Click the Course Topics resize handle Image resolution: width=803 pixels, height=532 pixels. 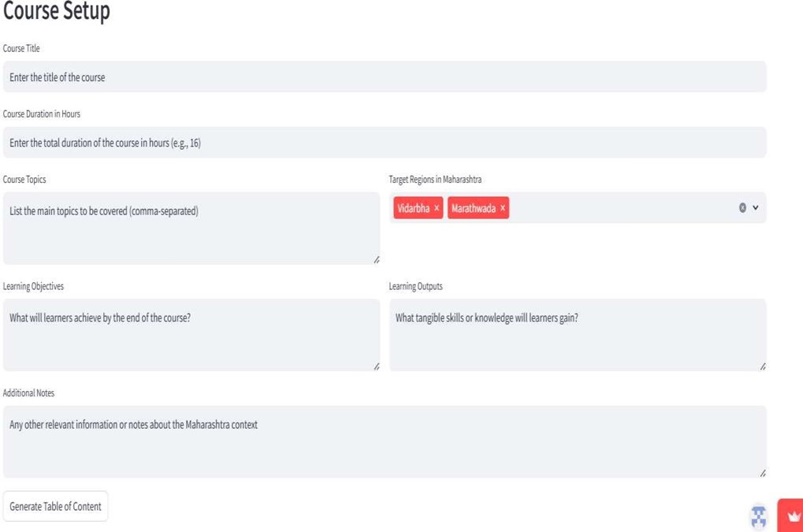coord(377,260)
